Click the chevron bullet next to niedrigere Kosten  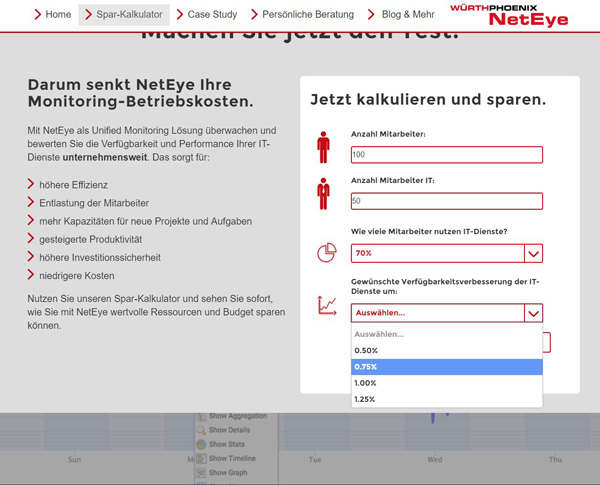pos(31,274)
